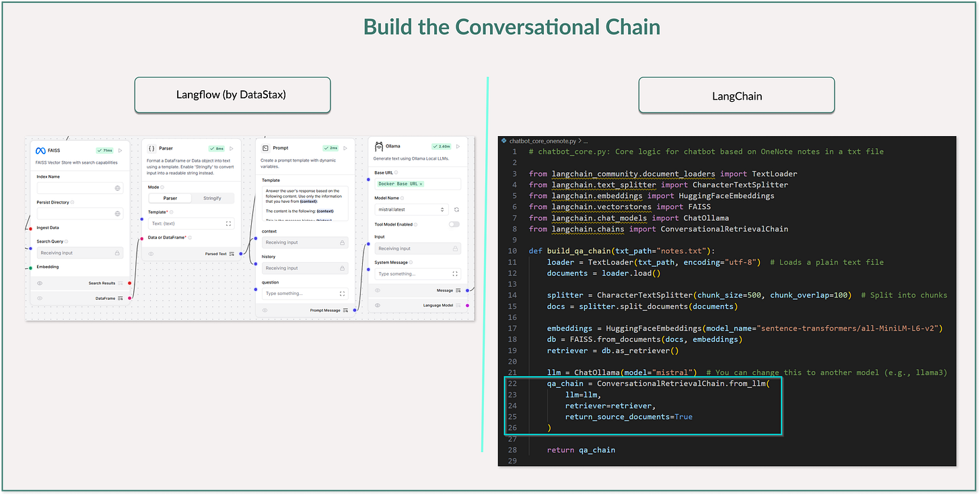Screen dimensions: 980x495
Task: Select the Parser mode tab
Action: pyautogui.click(x=170, y=198)
